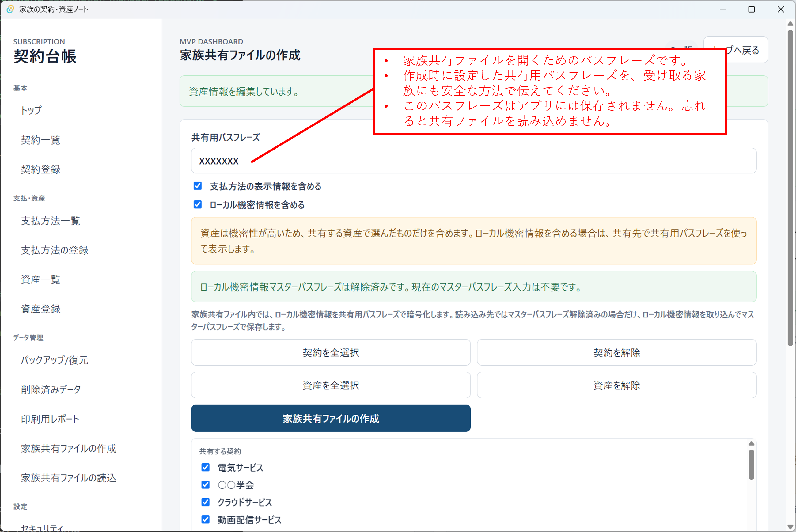Uncheck クラウドサービス contract checkbox
Screen dimensions: 796x532
point(206,502)
